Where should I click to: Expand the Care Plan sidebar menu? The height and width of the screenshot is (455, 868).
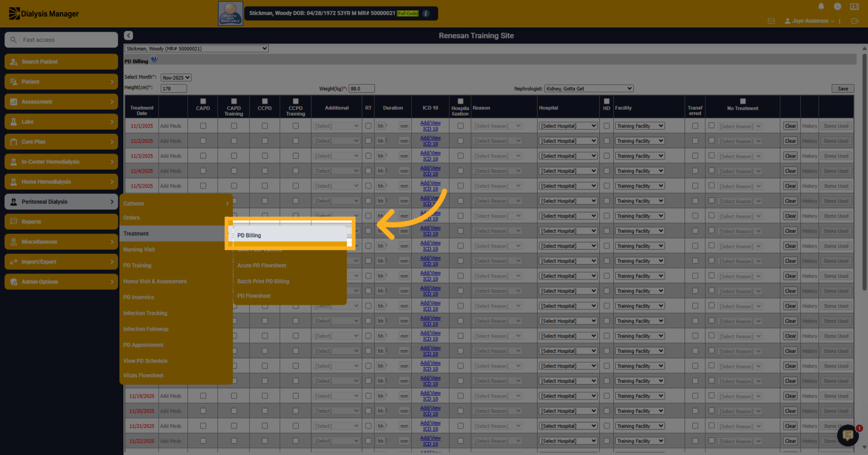[x=61, y=142]
